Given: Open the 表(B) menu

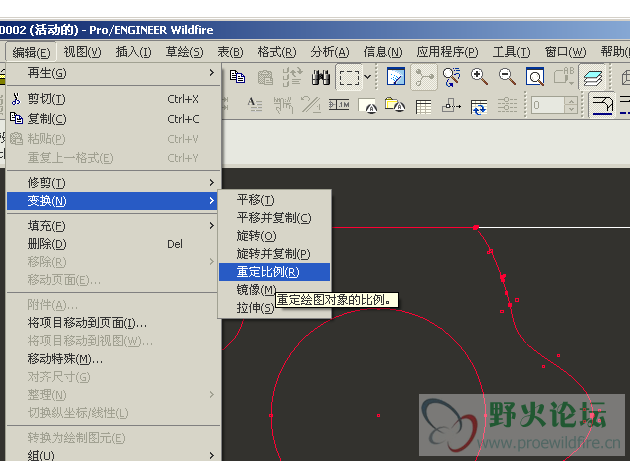Looking at the screenshot, I should 230,52.
